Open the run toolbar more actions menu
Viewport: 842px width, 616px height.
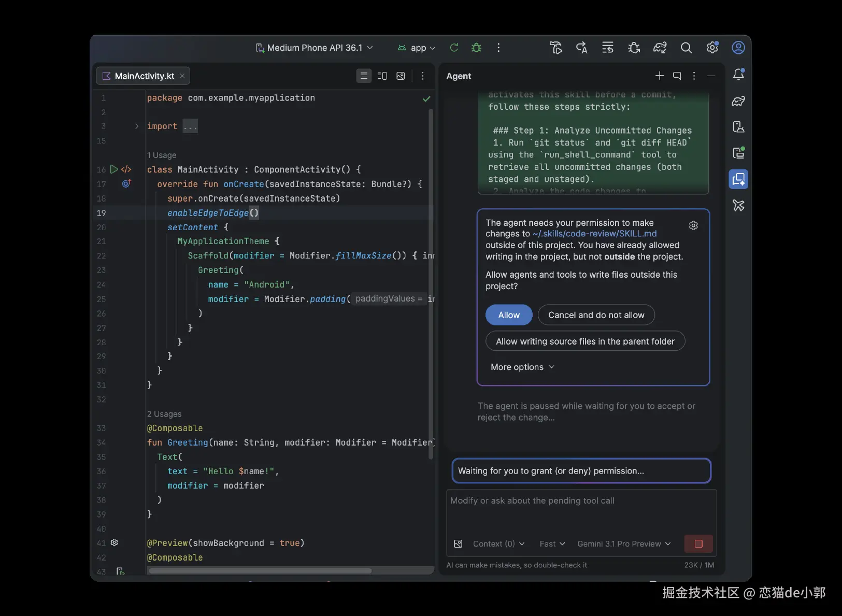pos(498,48)
